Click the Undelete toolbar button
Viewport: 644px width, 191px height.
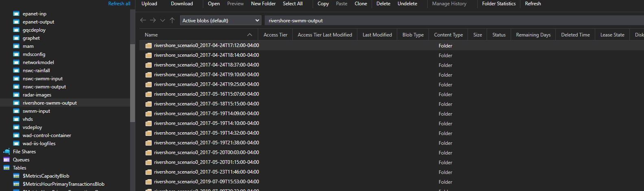click(x=407, y=4)
